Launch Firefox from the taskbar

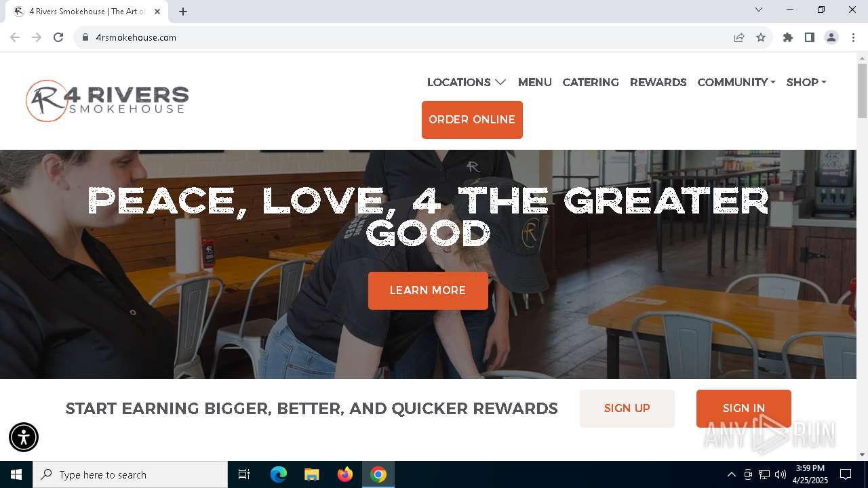point(345,474)
